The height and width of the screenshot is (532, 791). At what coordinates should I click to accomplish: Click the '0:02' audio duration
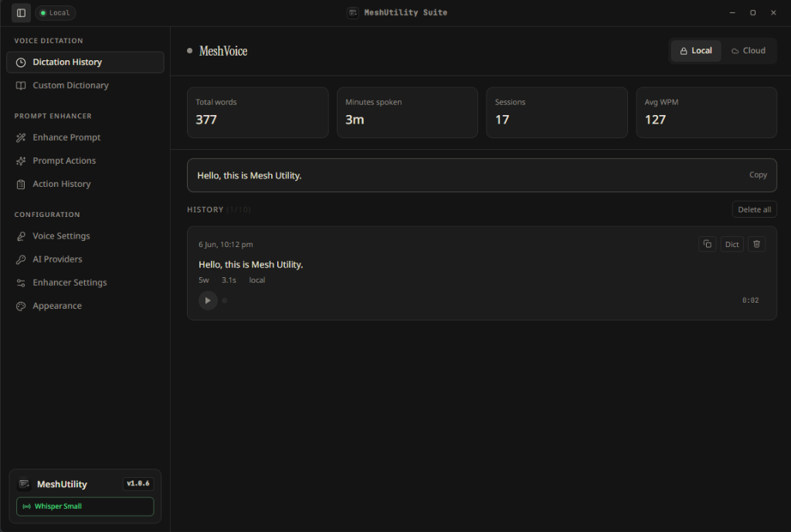click(750, 300)
